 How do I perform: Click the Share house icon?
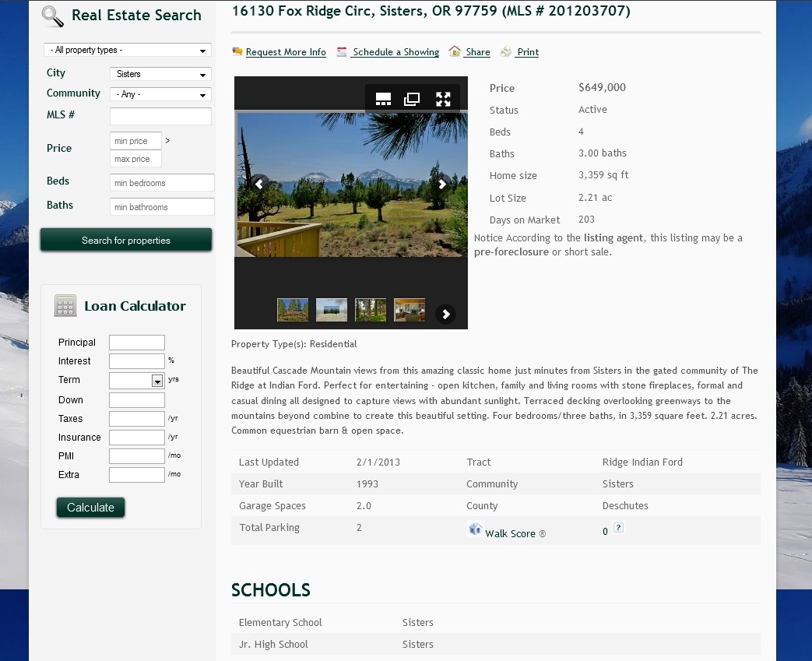[x=455, y=51]
